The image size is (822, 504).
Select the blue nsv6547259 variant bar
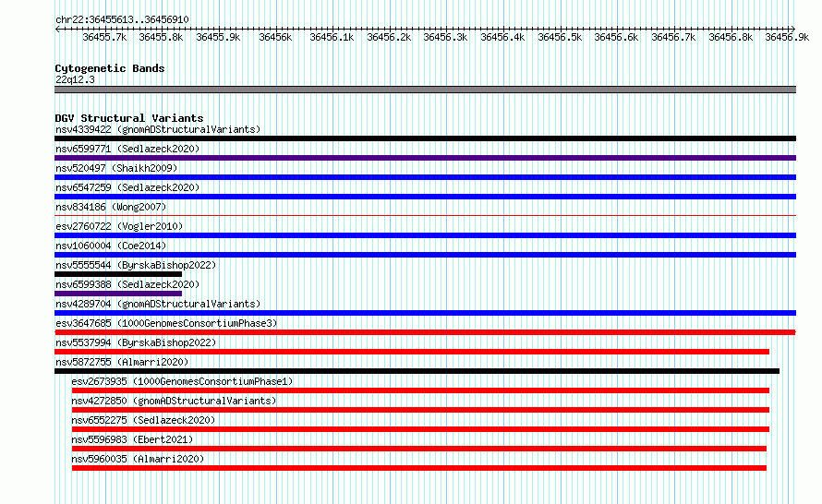click(425, 197)
